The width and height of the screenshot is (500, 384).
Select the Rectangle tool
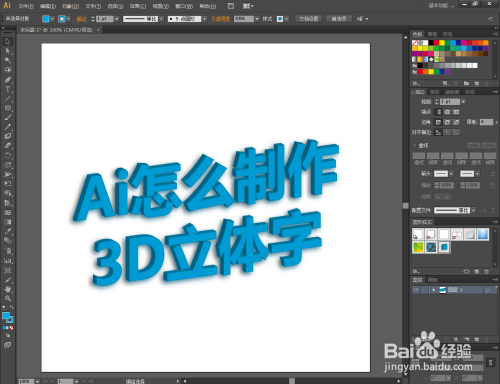coord(8,108)
